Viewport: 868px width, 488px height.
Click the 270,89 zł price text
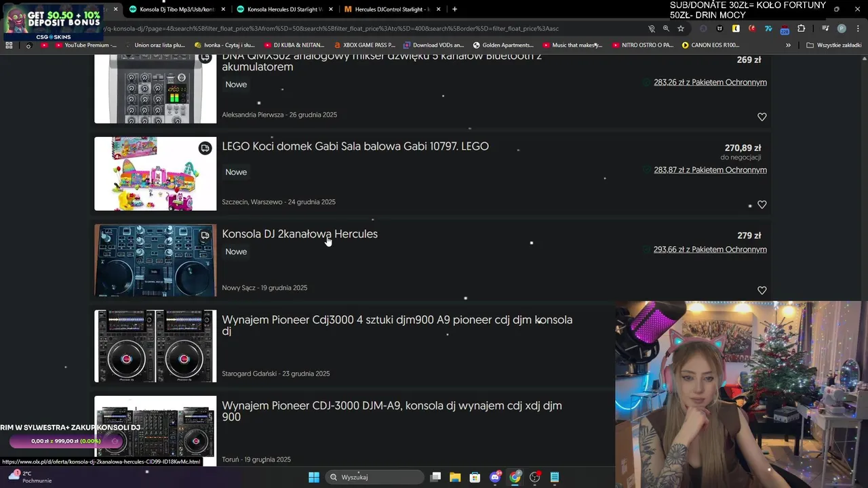[x=743, y=148]
